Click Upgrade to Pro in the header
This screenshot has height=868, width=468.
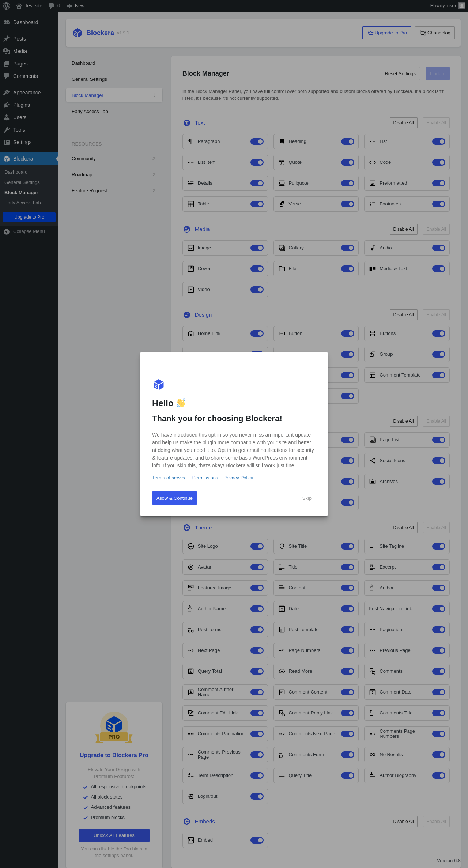[x=387, y=33]
